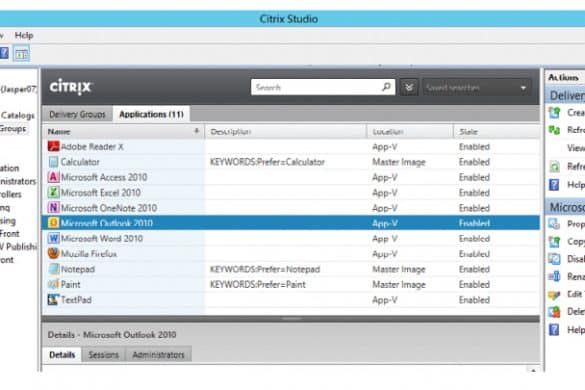Viewport: 585px width, 390px height.
Task: Click the Citrix logo in header
Action: click(x=71, y=87)
